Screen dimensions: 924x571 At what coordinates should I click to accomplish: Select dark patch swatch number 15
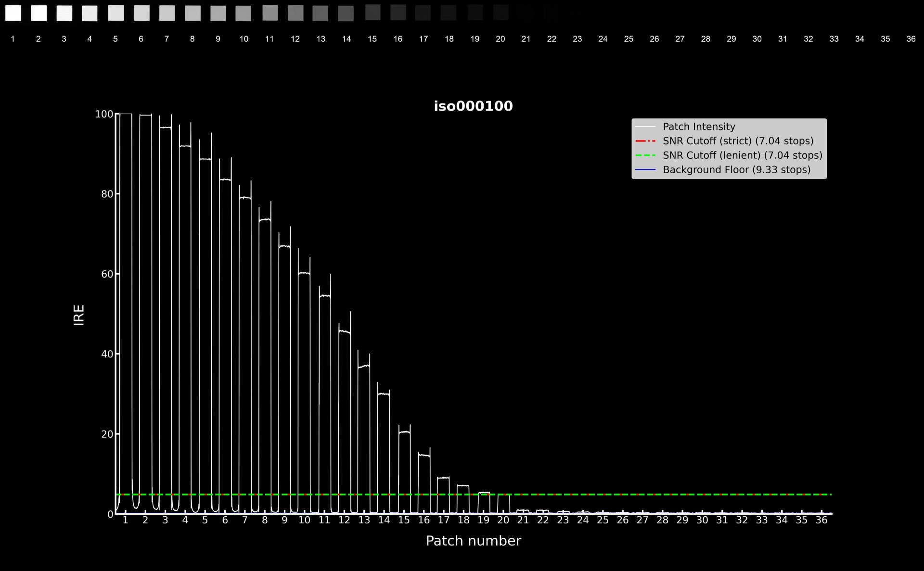(372, 13)
